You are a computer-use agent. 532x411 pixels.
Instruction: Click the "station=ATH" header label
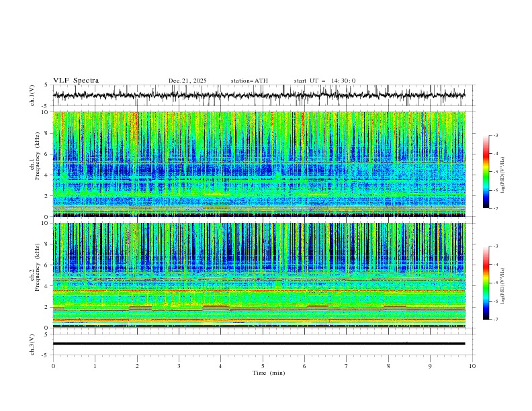click(x=249, y=81)
